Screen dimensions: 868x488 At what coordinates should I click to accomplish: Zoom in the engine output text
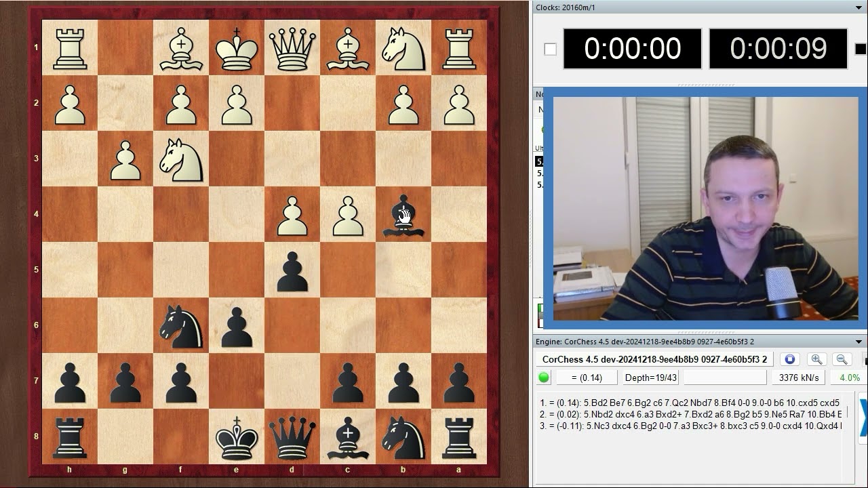pyautogui.click(x=816, y=359)
